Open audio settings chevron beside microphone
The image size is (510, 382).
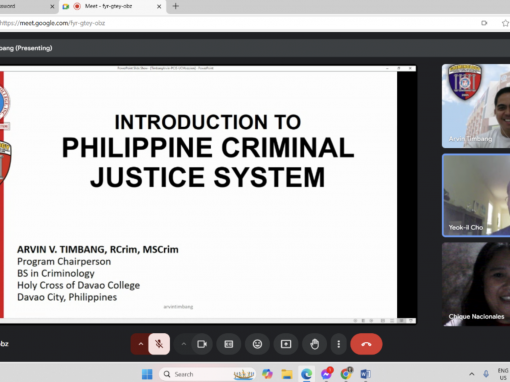(x=141, y=344)
